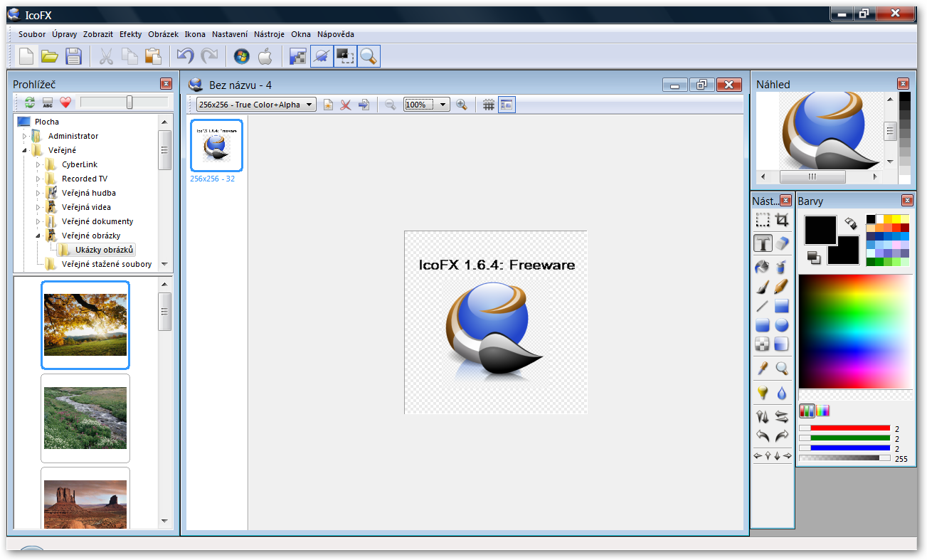The image size is (927, 560).
Task: Switch to RGB sliders color mode
Action: 807,411
